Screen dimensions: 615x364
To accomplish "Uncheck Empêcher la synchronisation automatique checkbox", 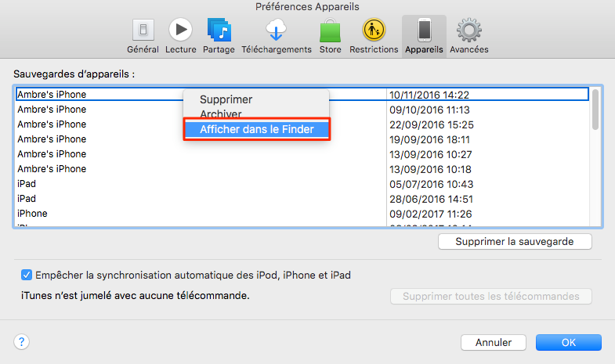I will coord(27,275).
